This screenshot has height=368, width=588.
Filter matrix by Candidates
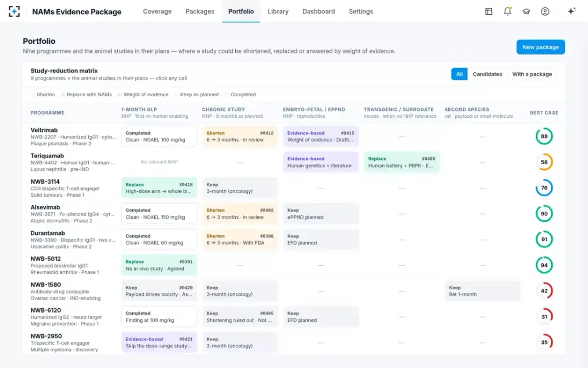tap(487, 74)
